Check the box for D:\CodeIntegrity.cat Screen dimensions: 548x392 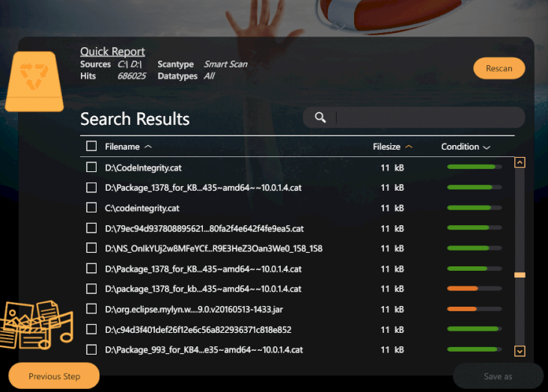(91, 167)
